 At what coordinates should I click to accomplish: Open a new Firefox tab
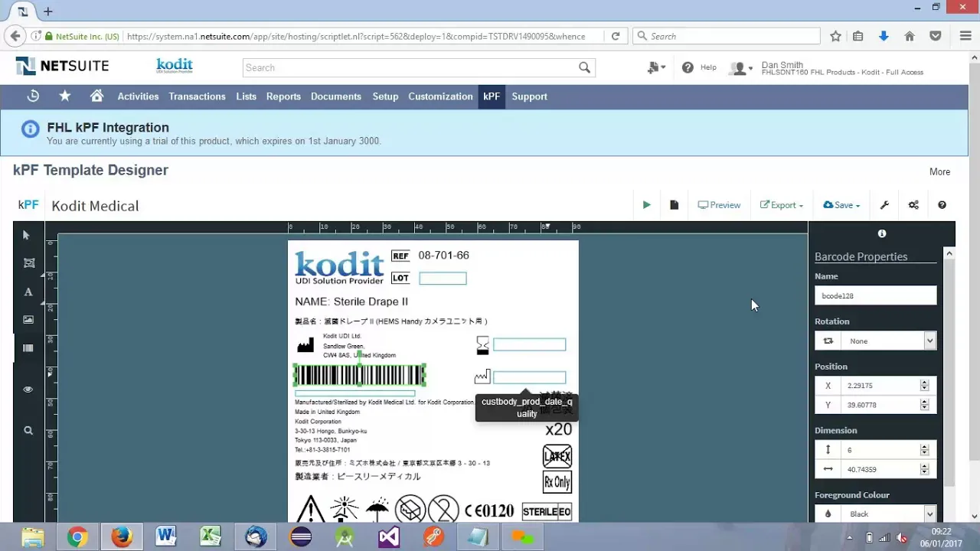point(48,11)
